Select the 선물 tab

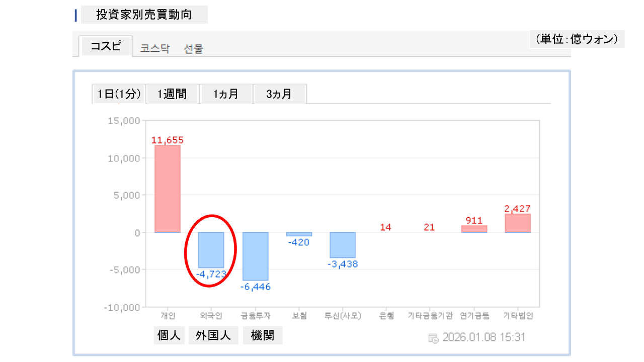pos(194,49)
